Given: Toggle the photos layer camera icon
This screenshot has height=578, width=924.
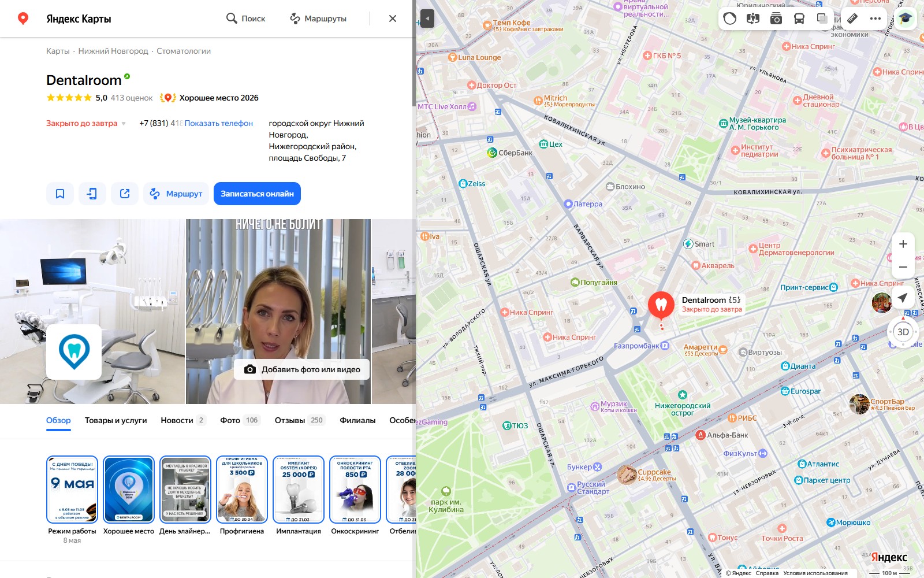Looking at the screenshot, I should point(776,18).
